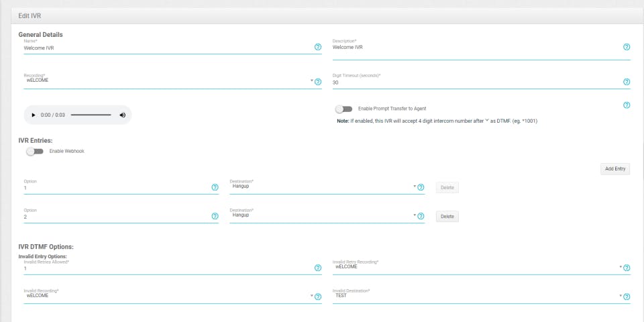Expand Destination dropdown for Option 1
Screen dimensions: 644x322
323,187
